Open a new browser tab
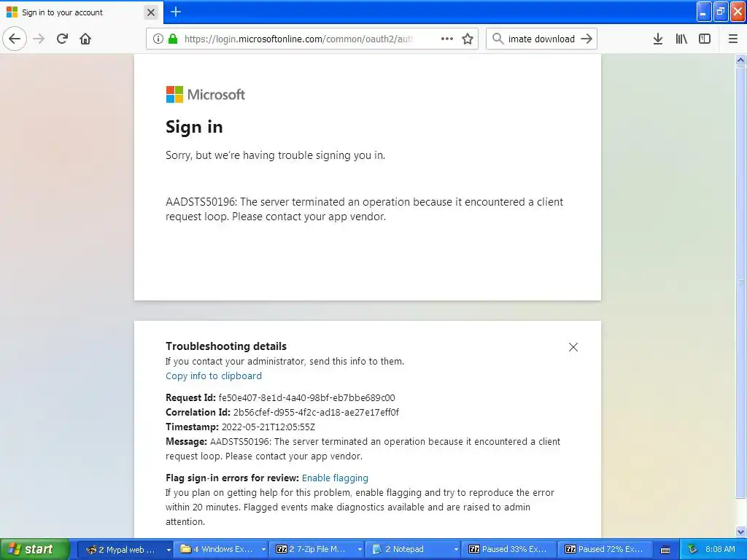 pos(175,12)
